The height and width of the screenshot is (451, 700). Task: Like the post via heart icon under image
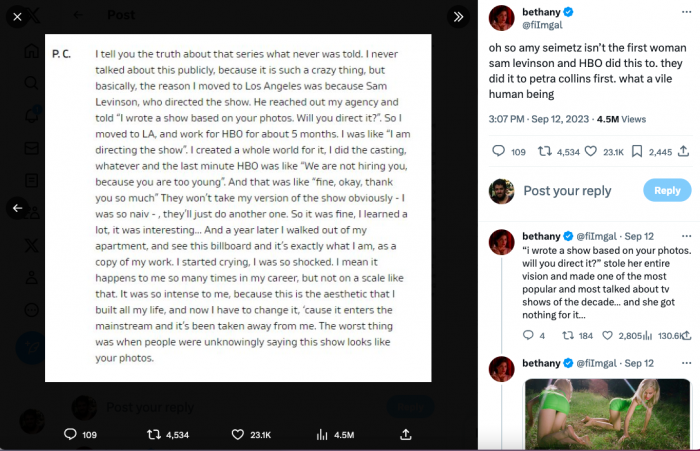click(238, 434)
